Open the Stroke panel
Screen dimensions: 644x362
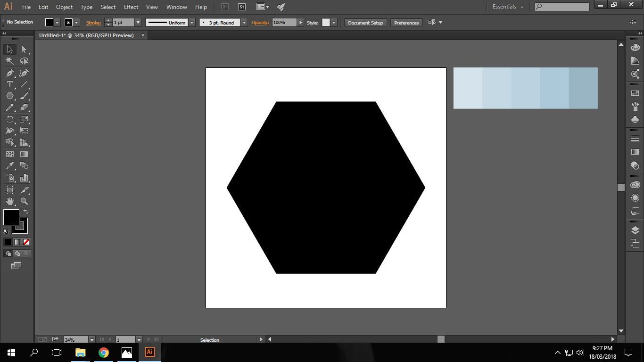635,139
